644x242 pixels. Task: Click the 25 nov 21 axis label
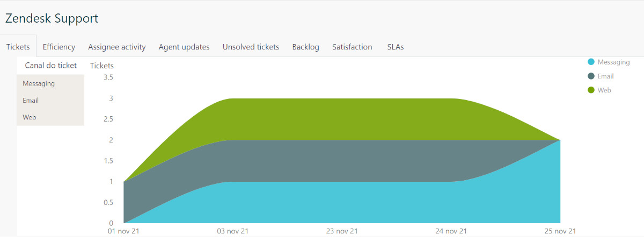click(560, 231)
